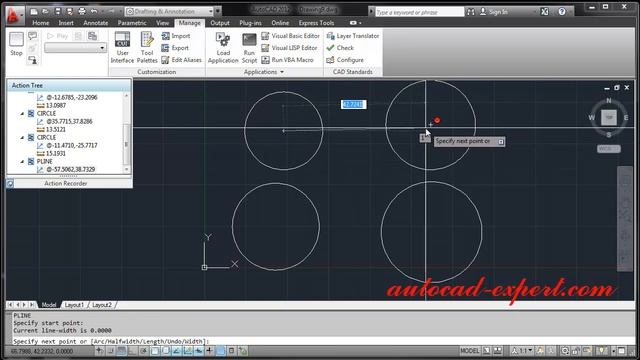The image size is (640, 360).
Task: Click the Action Recorder panel title bar
Action: (x=65, y=184)
